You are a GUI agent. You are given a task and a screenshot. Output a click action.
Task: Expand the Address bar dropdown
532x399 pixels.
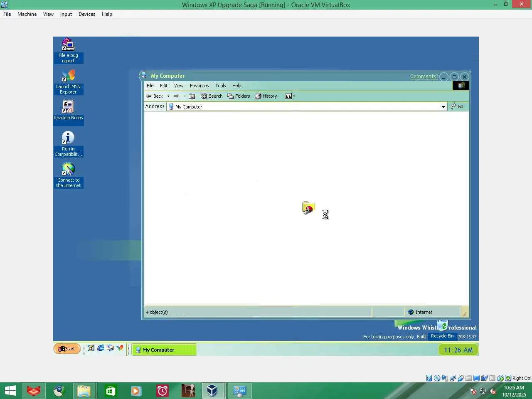point(443,107)
